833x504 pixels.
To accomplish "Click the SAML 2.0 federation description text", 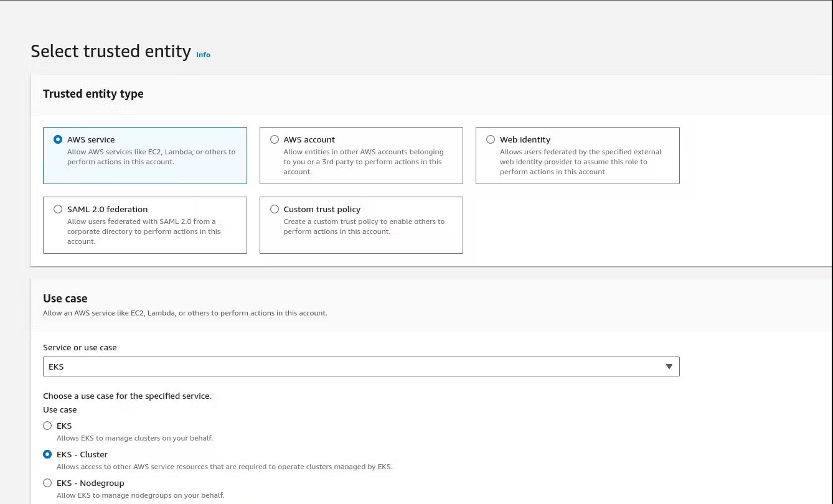I will click(144, 231).
